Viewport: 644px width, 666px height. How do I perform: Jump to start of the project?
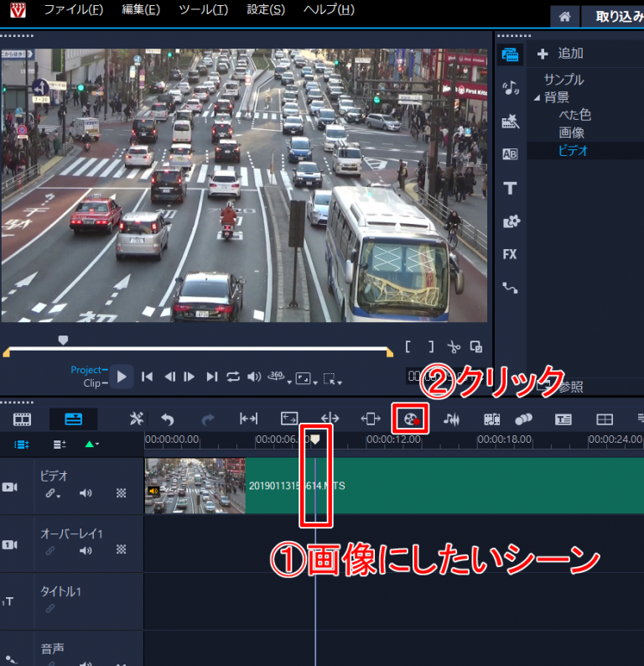pyautogui.click(x=148, y=377)
